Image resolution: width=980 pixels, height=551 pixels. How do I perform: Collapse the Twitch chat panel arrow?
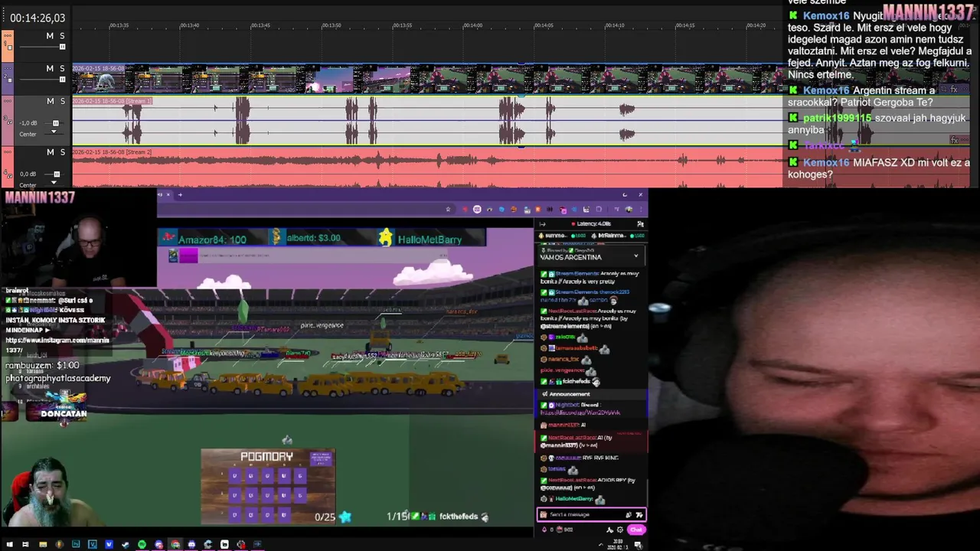pyautogui.click(x=543, y=224)
